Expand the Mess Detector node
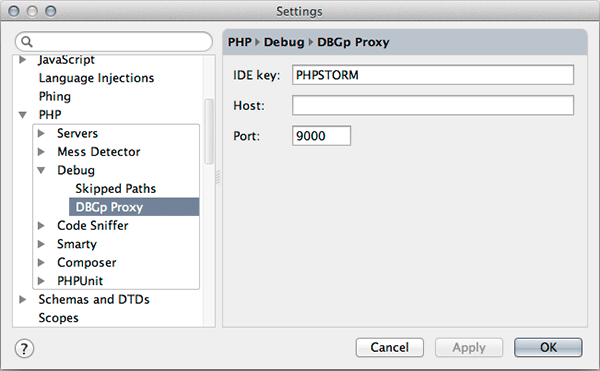Screen dimensions: 600x371 click(41, 152)
